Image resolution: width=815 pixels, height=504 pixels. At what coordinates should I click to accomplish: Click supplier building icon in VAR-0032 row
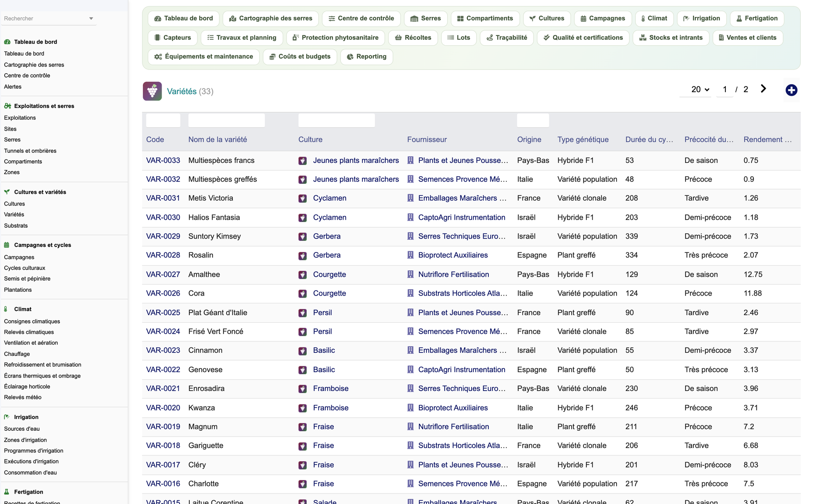(x=410, y=179)
